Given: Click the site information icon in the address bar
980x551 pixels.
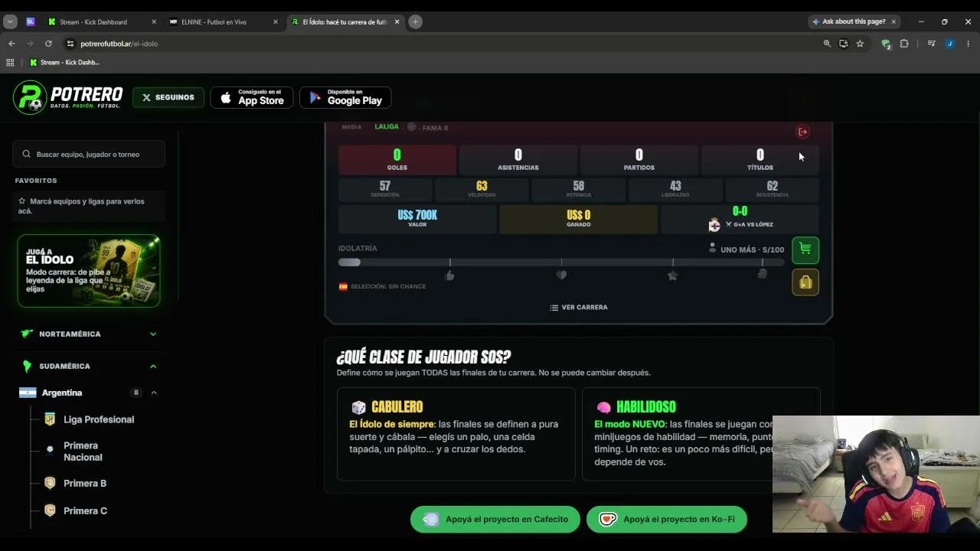Looking at the screenshot, I should point(70,44).
